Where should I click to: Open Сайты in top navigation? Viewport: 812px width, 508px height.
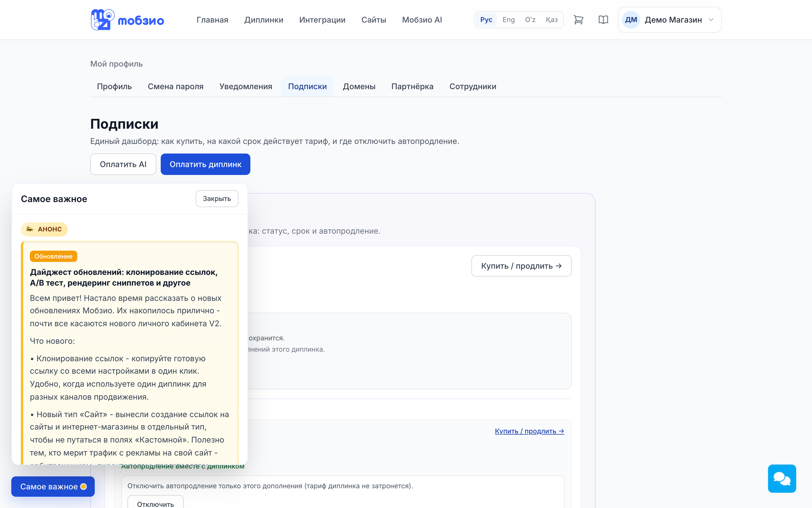(x=374, y=20)
